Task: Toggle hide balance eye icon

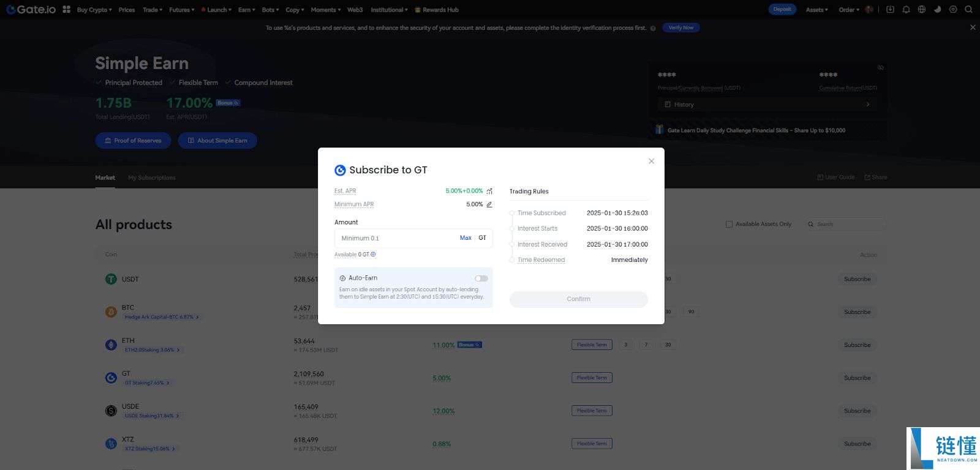Action: 880,67
